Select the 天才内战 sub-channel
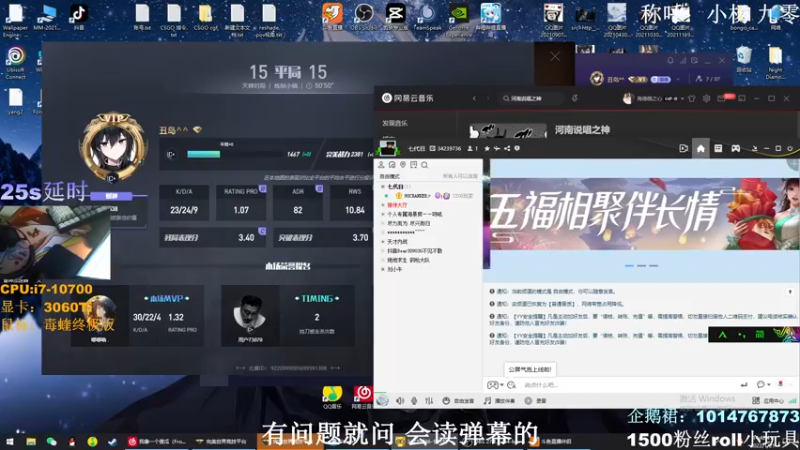The height and width of the screenshot is (450, 800). tap(397, 242)
